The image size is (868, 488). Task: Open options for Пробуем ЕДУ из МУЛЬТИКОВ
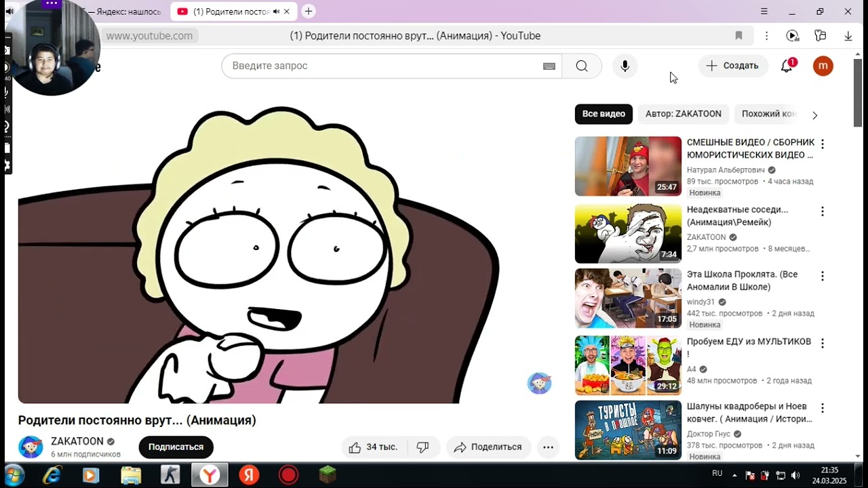(823, 344)
